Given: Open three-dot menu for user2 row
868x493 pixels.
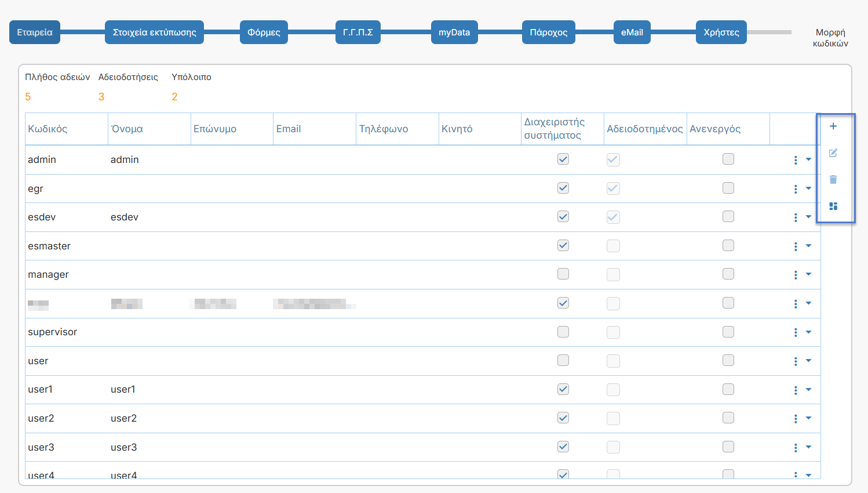Looking at the screenshot, I should coord(796,419).
